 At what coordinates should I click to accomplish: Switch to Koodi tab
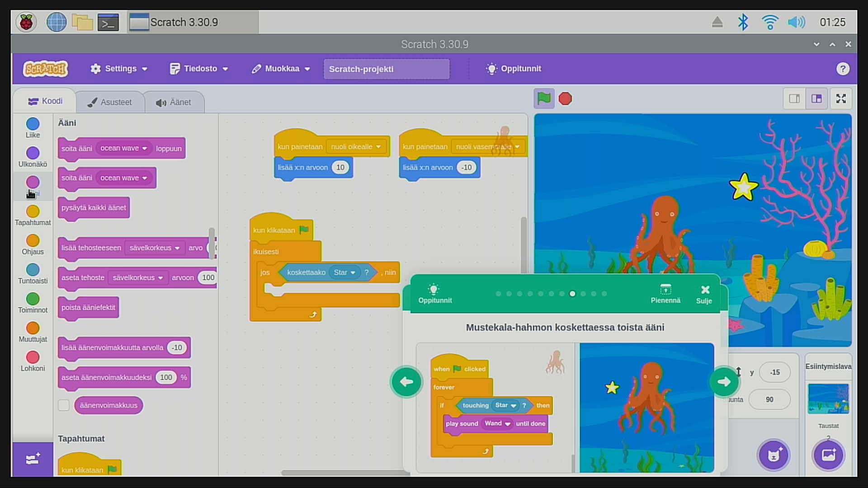tap(45, 101)
